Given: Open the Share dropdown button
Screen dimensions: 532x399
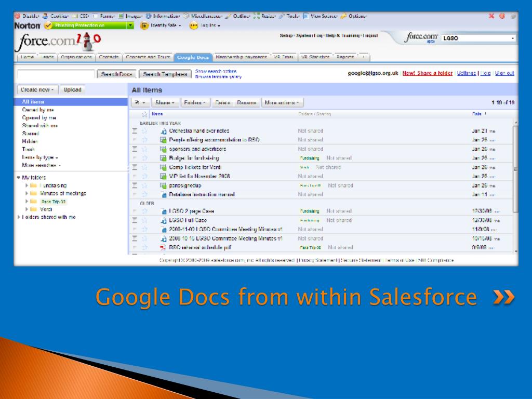Looking at the screenshot, I should [165, 102].
